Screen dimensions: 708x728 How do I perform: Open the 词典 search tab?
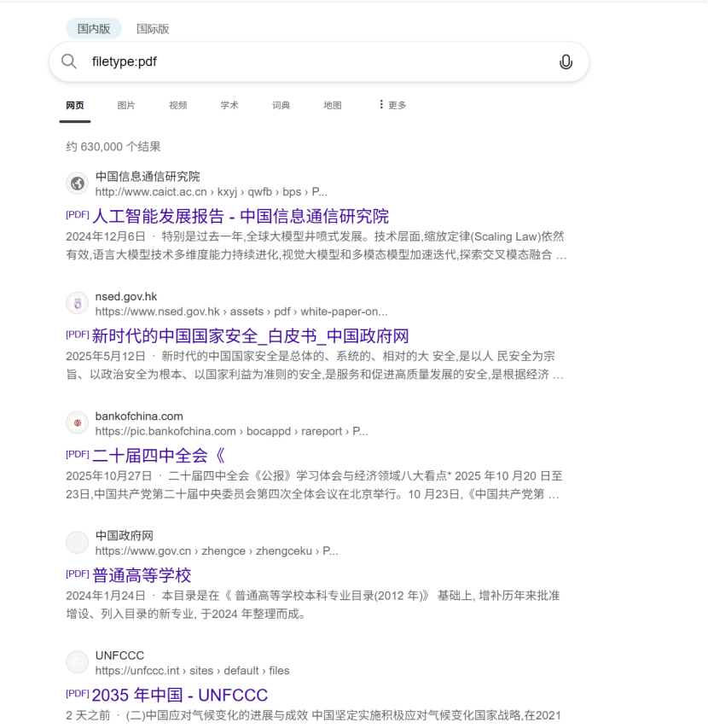(x=281, y=104)
